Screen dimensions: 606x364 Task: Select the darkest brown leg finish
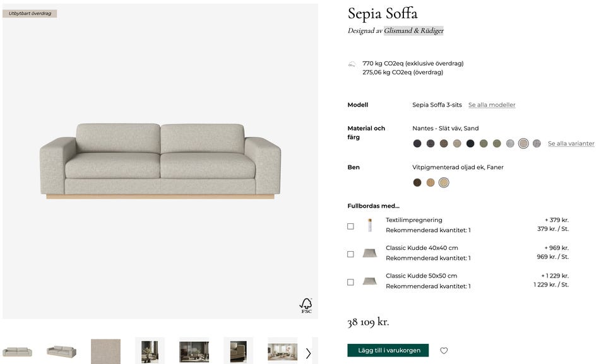click(x=417, y=183)
